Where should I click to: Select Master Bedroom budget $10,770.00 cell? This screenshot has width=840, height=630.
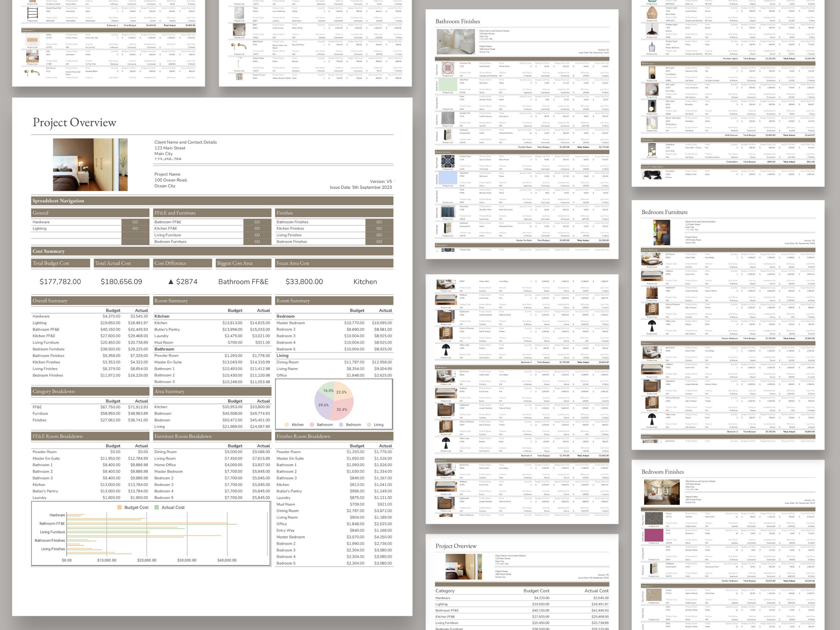354,323
